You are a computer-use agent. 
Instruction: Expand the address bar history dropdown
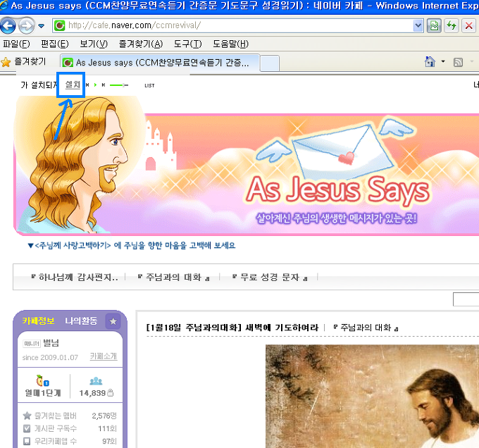(418, 25)
